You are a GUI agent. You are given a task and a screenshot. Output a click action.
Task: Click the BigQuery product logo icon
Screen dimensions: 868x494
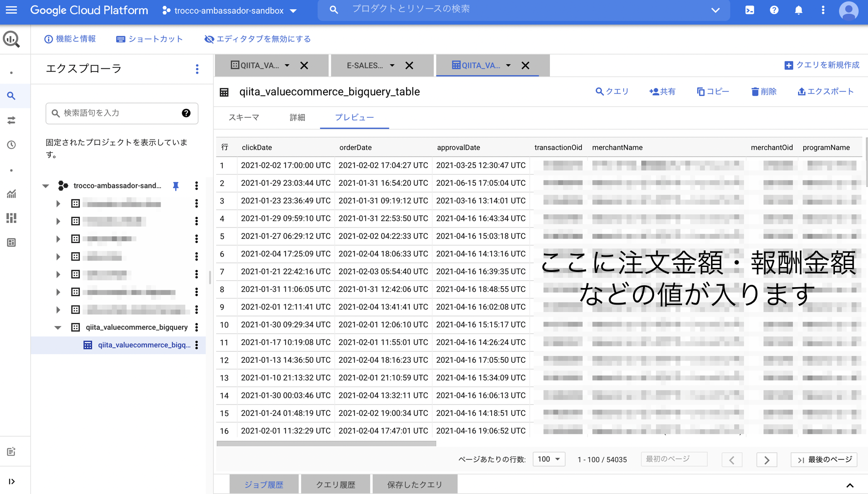tap(11, 39)
